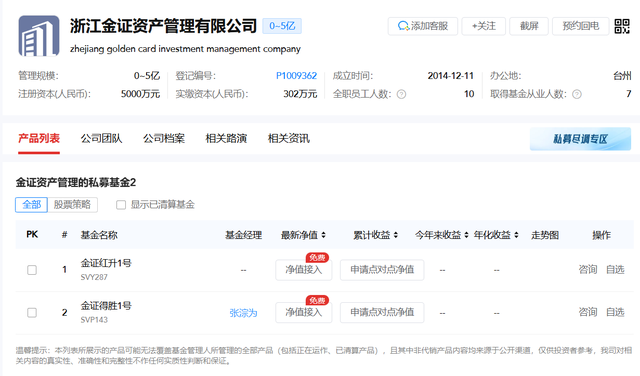Click paid-in capital value 302万元
Image resolution: width=640 pixels, height=376 pixels.
[x=300, y=94]
